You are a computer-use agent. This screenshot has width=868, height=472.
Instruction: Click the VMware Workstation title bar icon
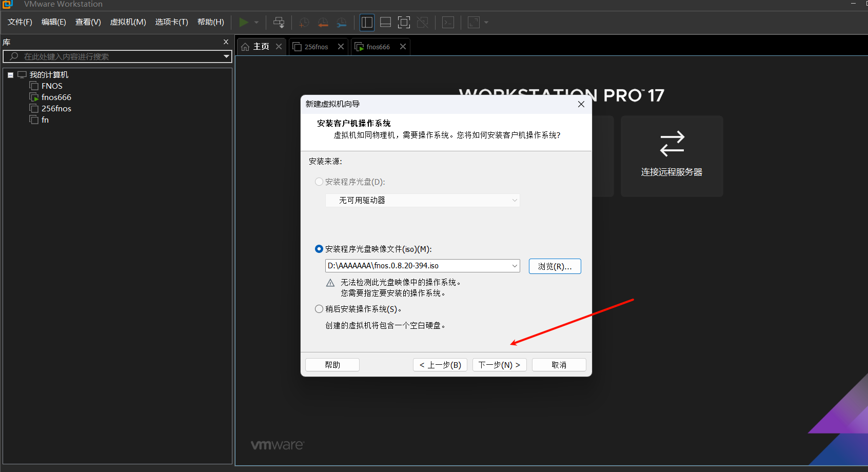pyautogui.click(x=8, y=5)
